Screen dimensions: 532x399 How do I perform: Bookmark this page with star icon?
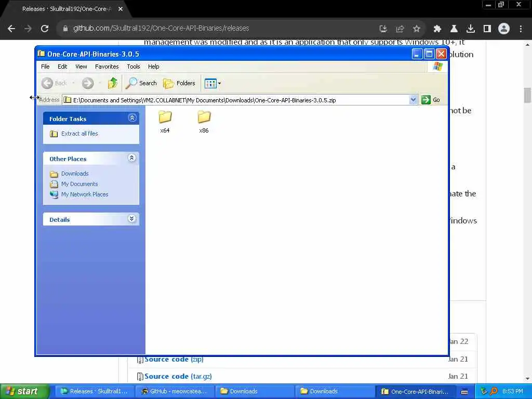coord(416,29)
